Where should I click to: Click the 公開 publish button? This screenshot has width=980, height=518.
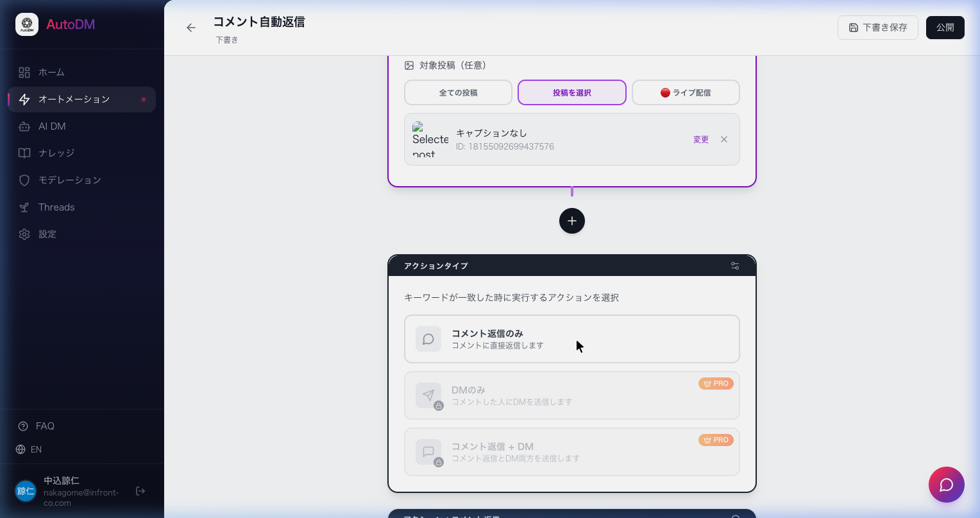pyautogui.click(x=945, y=28)
